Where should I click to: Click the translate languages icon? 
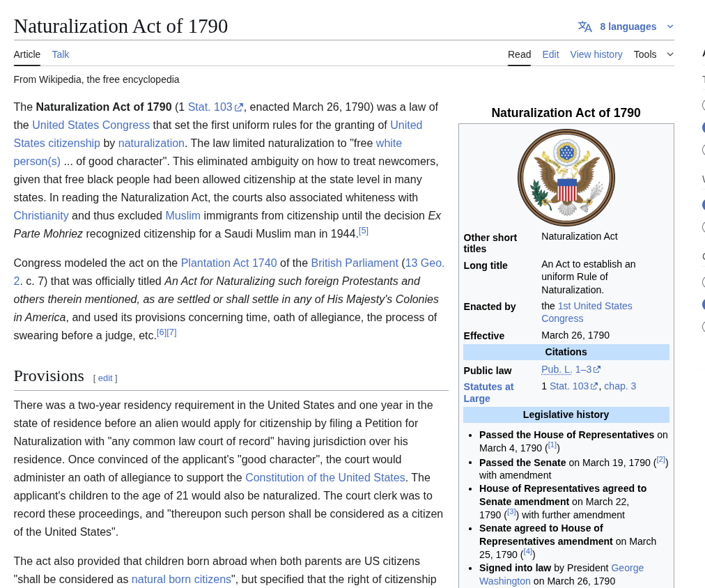[x=584, y=26]
